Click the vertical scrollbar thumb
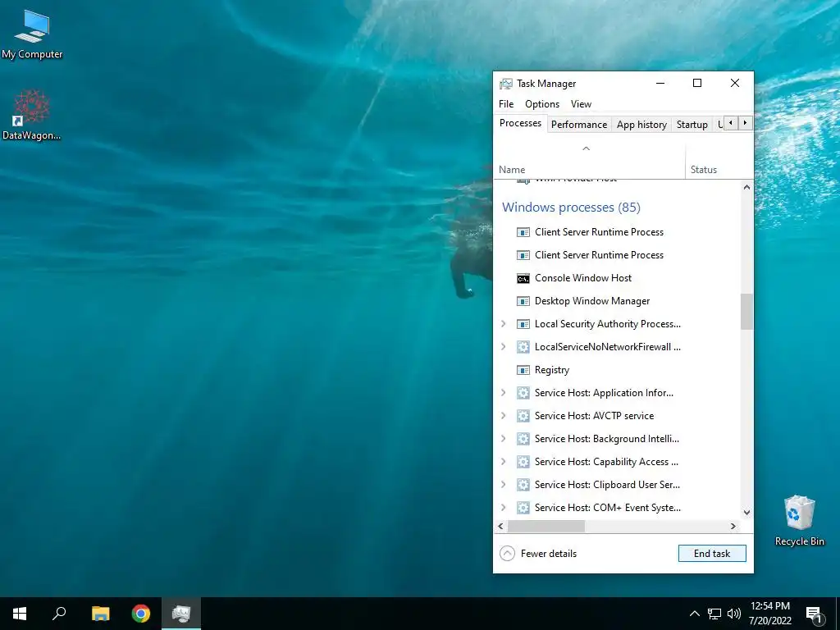 (x=746, y=311)
